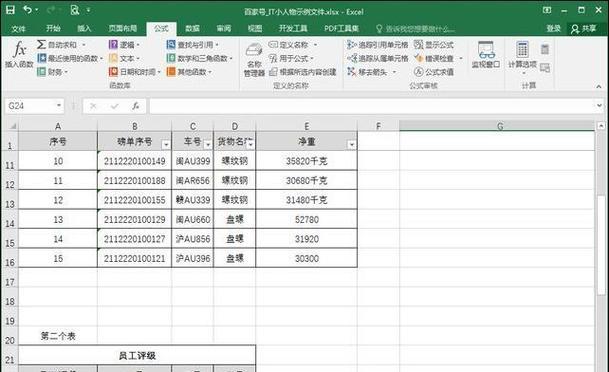Open the Watch Window
This screenshot has height=372, width=609.
coord(486,55)
